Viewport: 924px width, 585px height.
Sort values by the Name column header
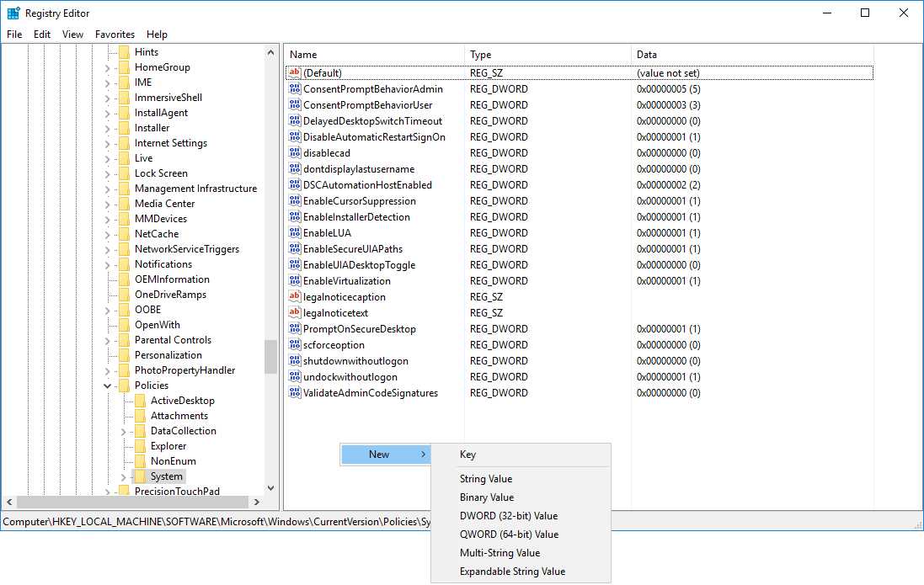tap(375, 54)
